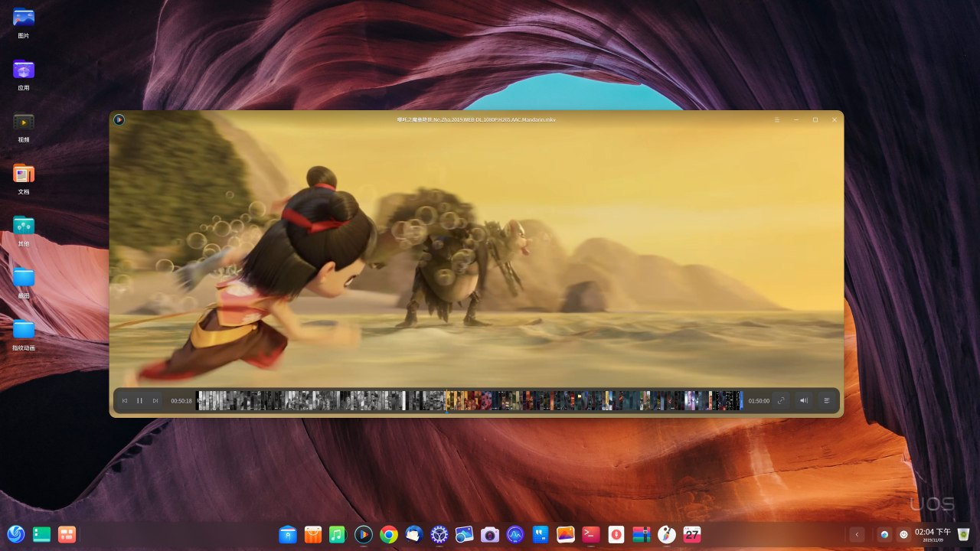Open the blue quote-mark app in dock
The image size is (980, 551).
pos(541,534)
